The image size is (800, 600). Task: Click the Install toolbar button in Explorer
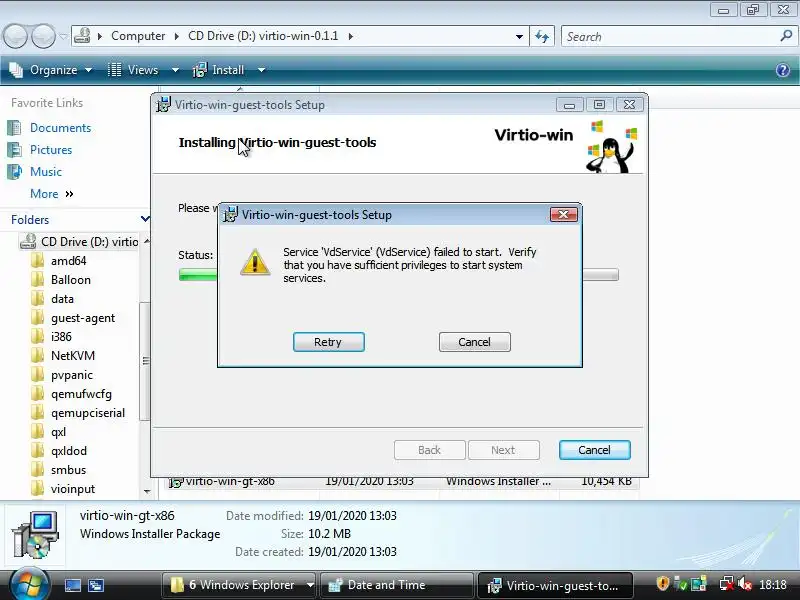coord(218,70)
